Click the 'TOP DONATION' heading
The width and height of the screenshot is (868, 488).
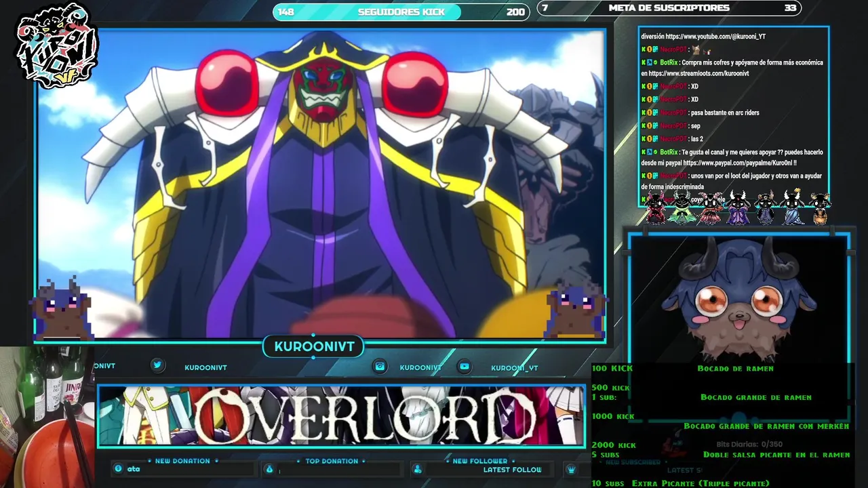[x=332, y=461]
